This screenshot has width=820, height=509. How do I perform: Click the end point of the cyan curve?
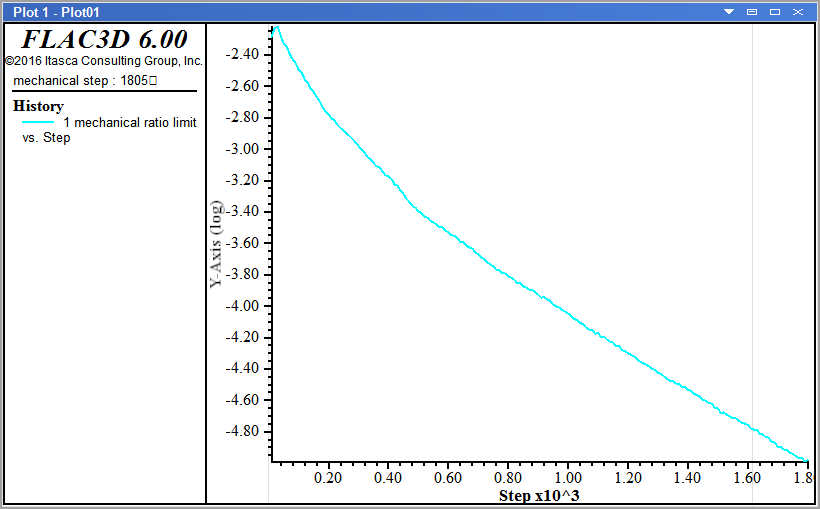(806, 461)
